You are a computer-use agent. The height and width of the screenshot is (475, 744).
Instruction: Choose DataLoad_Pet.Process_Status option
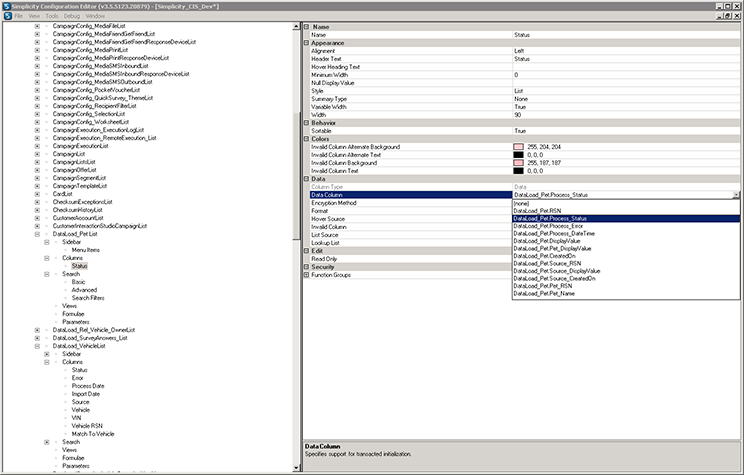pyautogui.click(x=626, y=218)
